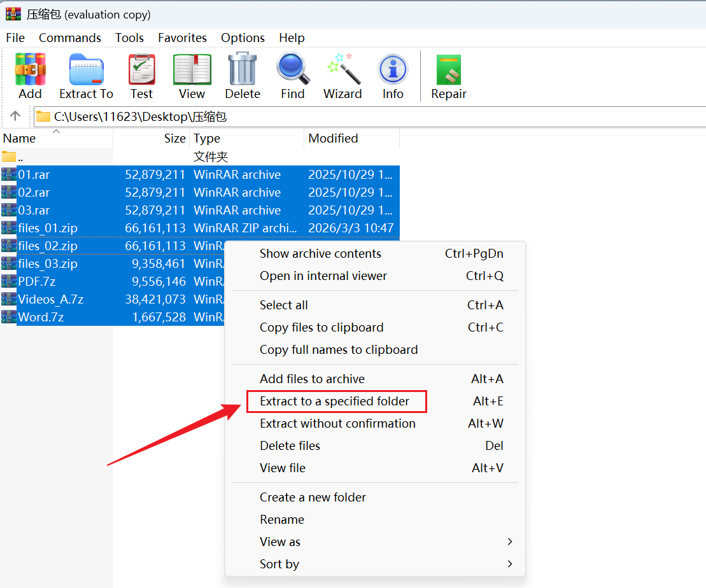Image resolution: width=706 pixels, height=588 pixels.
Task: Open the Commands menu
Action: click(70, 38)
